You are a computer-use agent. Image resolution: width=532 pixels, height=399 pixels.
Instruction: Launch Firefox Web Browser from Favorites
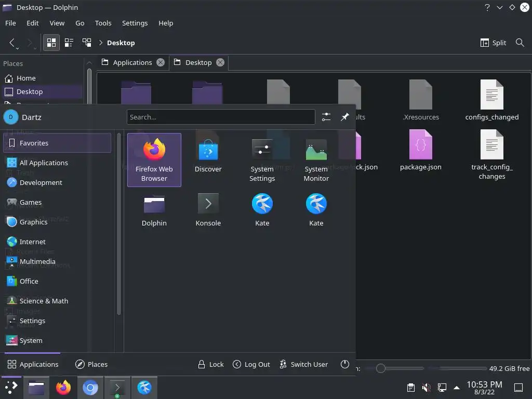point(154,160)
